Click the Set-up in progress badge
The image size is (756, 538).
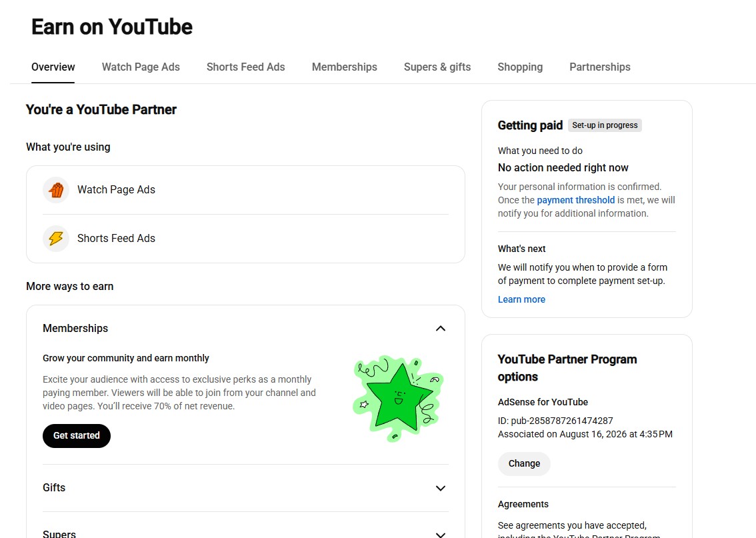(605, 125)
